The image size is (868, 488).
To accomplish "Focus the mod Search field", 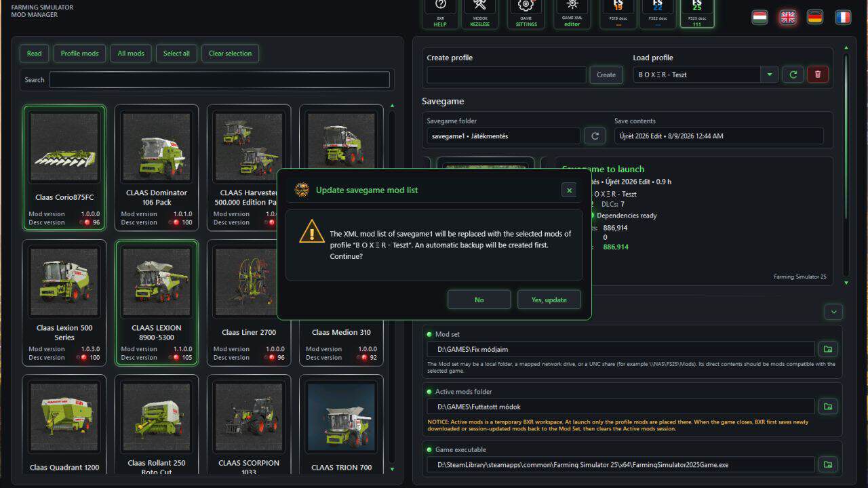I will [x=220, y=80].
